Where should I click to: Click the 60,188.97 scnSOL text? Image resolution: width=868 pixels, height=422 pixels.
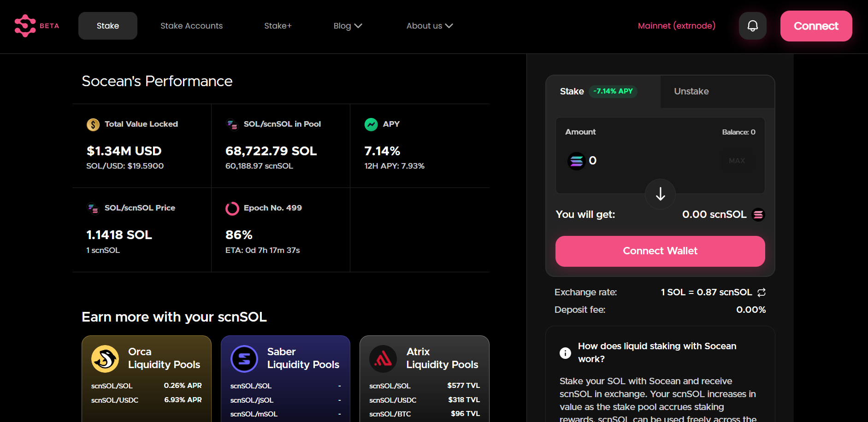[x=259, y=166]
